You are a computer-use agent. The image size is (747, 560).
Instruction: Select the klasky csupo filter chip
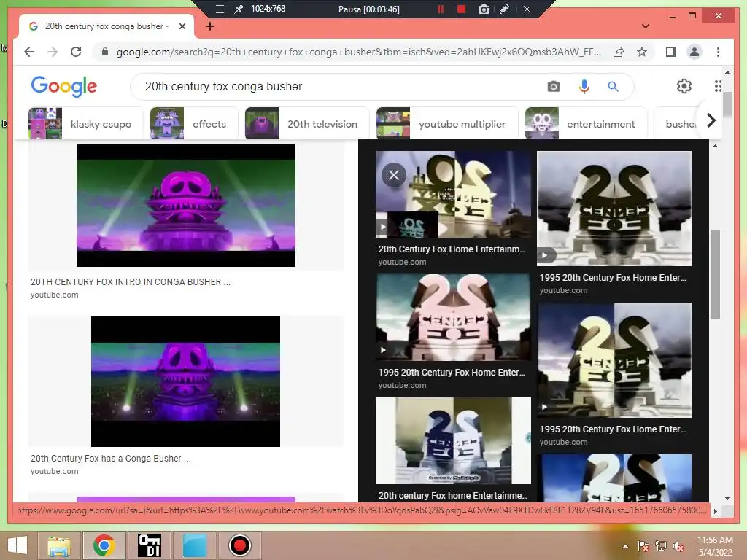85,124
